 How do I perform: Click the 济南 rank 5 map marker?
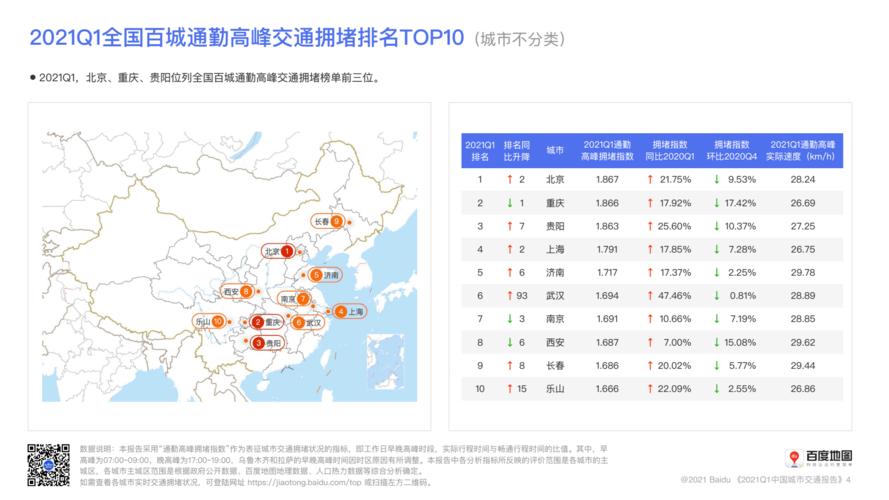tap(325, 275)
